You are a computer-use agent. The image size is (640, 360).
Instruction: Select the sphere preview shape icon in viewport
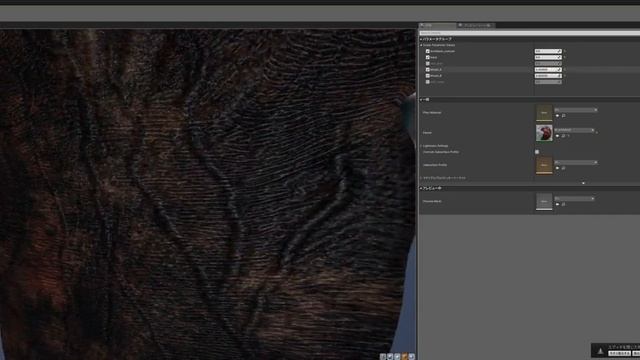click(390, 357)
